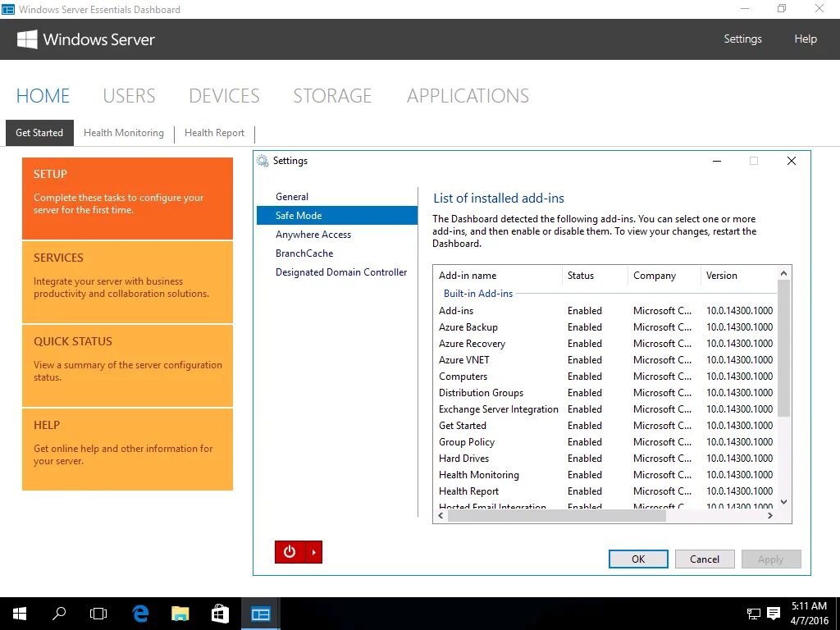Open Settings in the dashboard header
The height and width of the screenshot is (630, 840).
tap(742, 39)
